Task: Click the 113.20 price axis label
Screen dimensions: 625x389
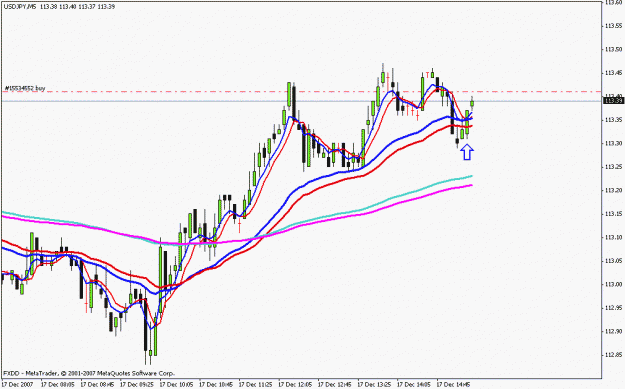Action: tap(613, 191)
